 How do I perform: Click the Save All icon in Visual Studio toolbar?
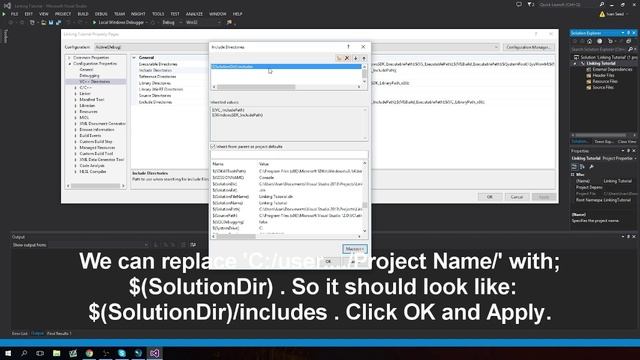coord(58,22)
